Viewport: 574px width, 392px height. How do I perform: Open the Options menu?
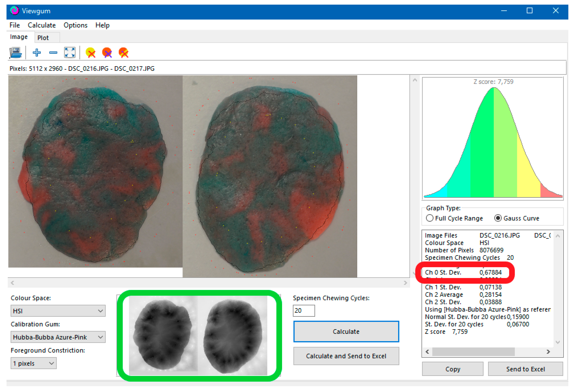point(75,25)
